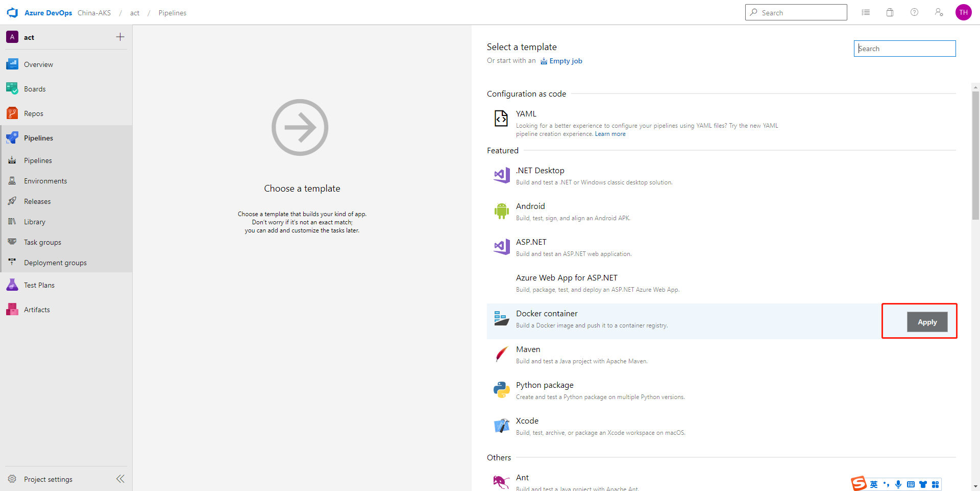This screenshot has height=491, width=980.
Task: Open the Releases menu item
Action: [x=66, y=201]
